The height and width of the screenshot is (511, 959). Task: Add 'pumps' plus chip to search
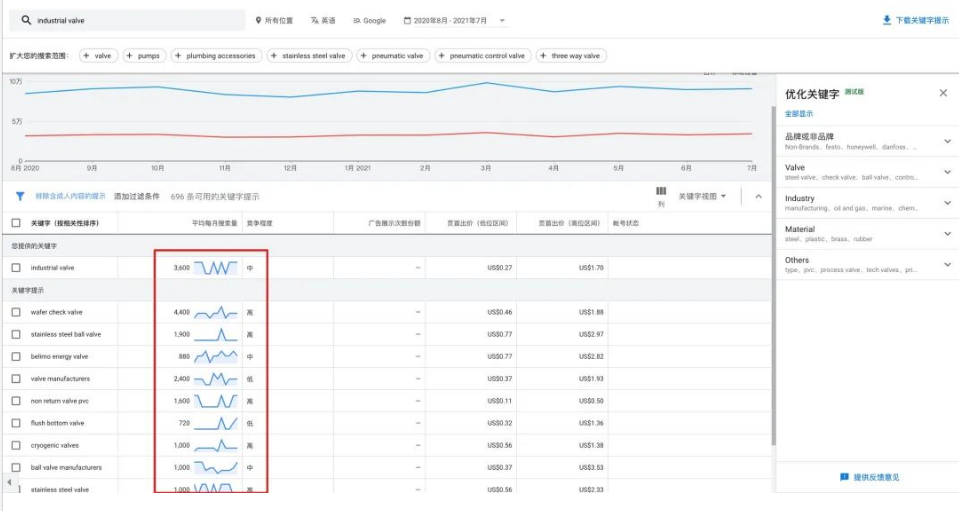144,56
